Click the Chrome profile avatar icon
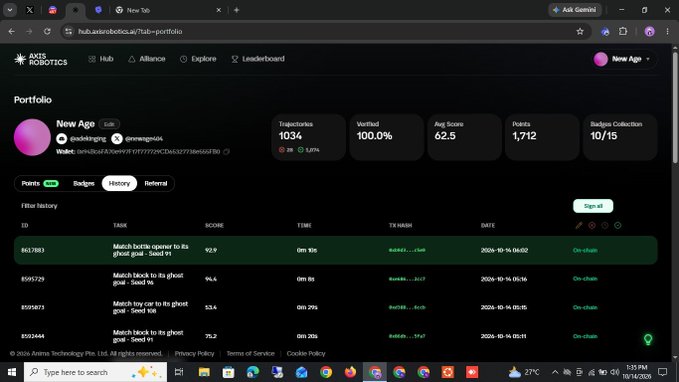This screenshot has height=382, width=679. (649, 32)
